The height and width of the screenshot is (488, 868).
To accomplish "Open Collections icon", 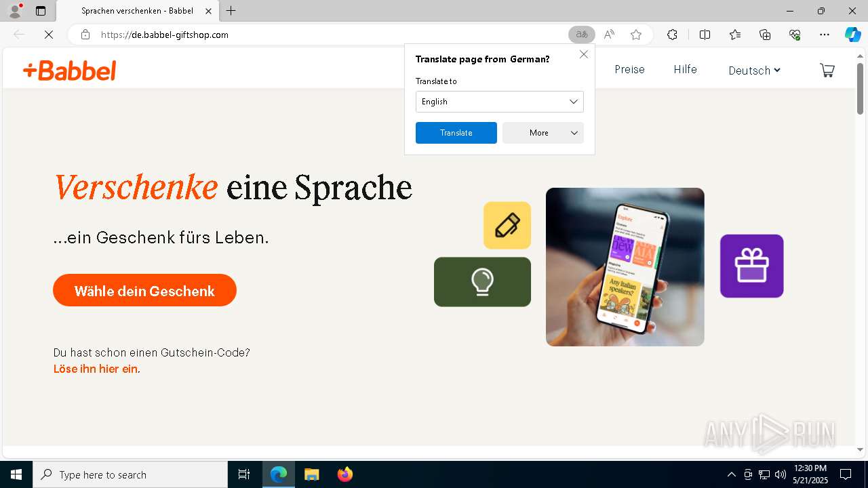I will click(x=765, y=35).
